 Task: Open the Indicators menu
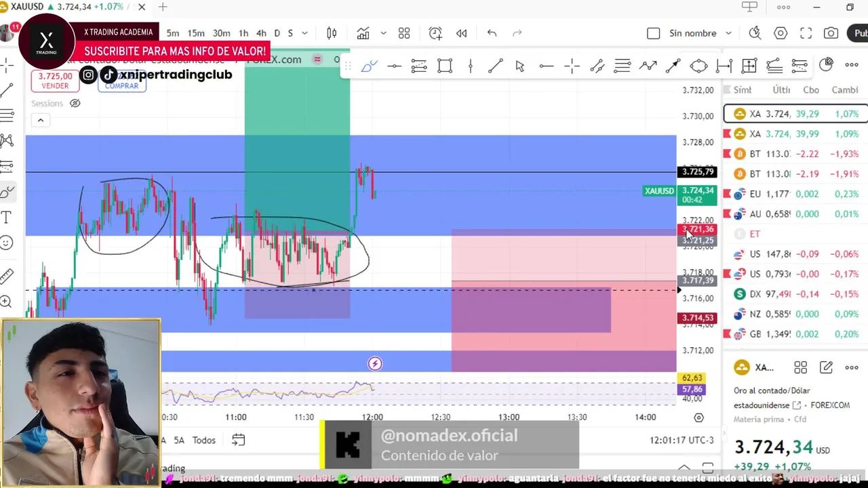[x=363, y=33]
